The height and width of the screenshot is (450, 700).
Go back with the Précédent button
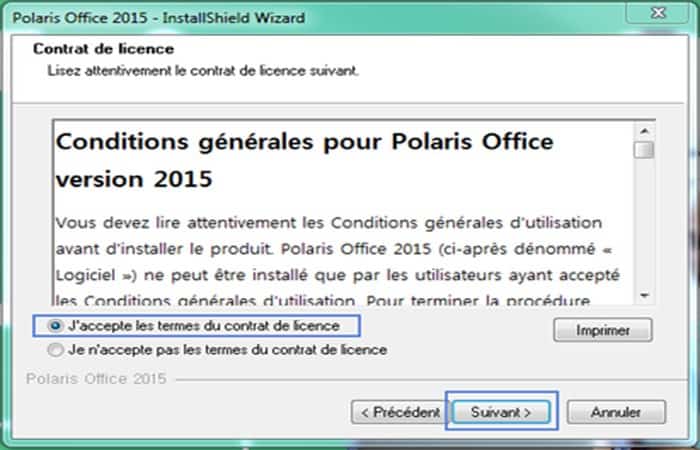coord(397,411)
